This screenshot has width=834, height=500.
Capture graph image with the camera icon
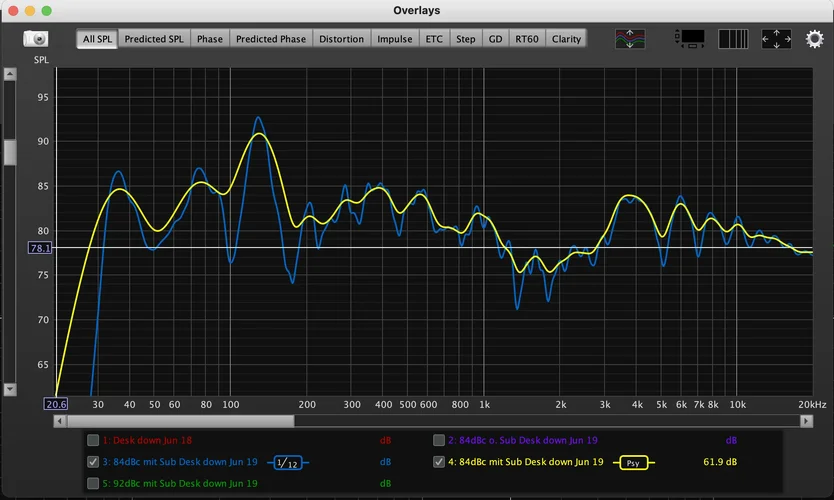(35, 39)
